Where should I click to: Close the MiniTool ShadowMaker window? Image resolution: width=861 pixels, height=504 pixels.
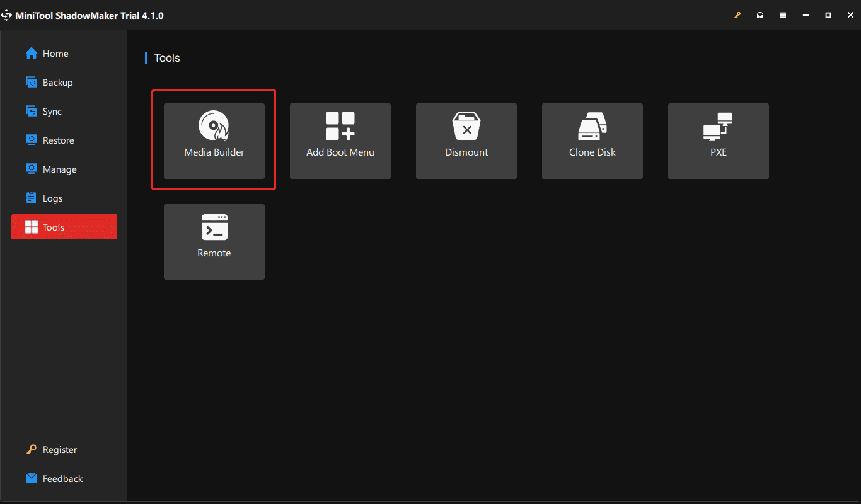click(850, 15)
